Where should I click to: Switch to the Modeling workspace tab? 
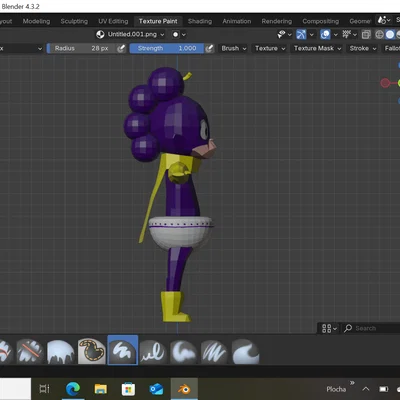[36, 21]
